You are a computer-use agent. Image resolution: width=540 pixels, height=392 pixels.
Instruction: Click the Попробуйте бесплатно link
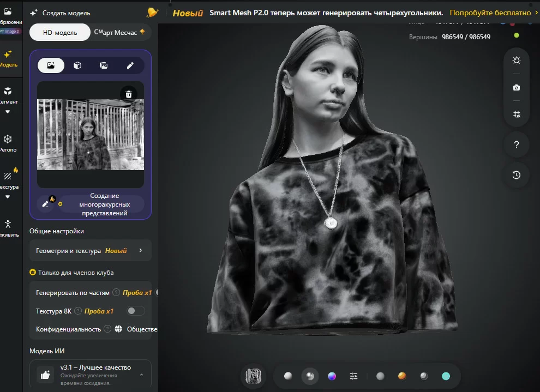[490, 13]
